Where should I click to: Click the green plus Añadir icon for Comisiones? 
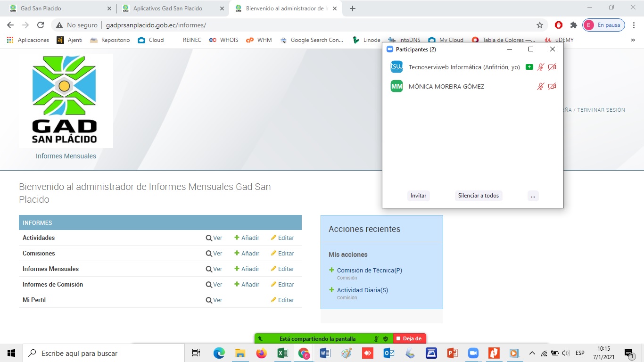(x=237, y=253)
